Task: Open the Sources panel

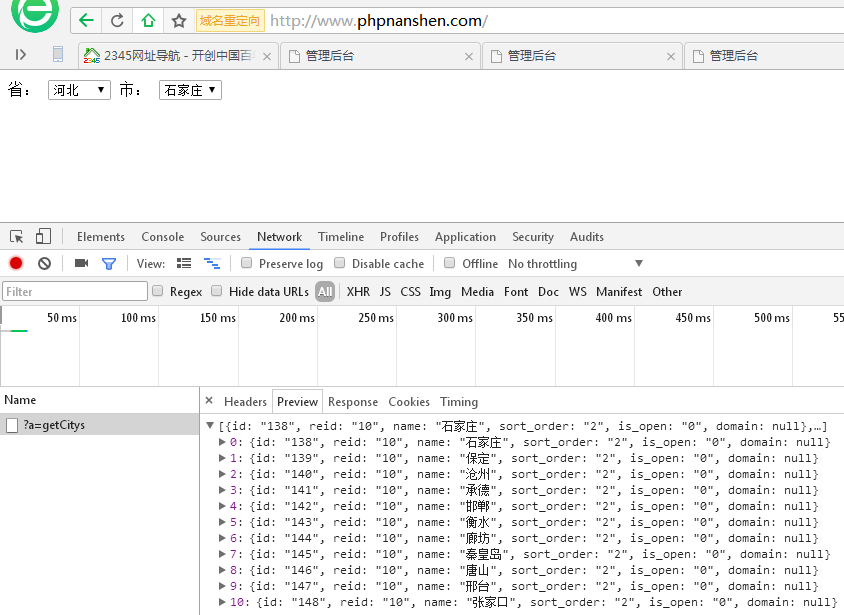Action: (x=220, y=237)
